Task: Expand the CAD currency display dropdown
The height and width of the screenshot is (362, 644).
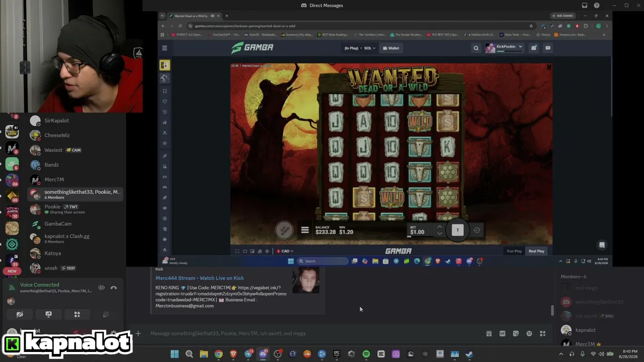Action: [285, 251]
